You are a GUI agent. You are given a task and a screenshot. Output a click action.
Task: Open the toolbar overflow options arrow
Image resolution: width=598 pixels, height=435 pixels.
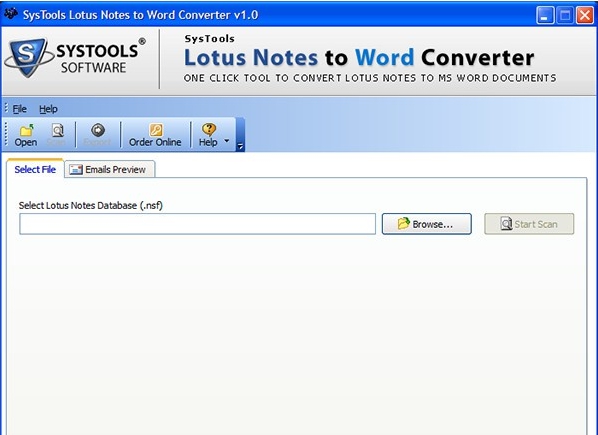[240, 146]
